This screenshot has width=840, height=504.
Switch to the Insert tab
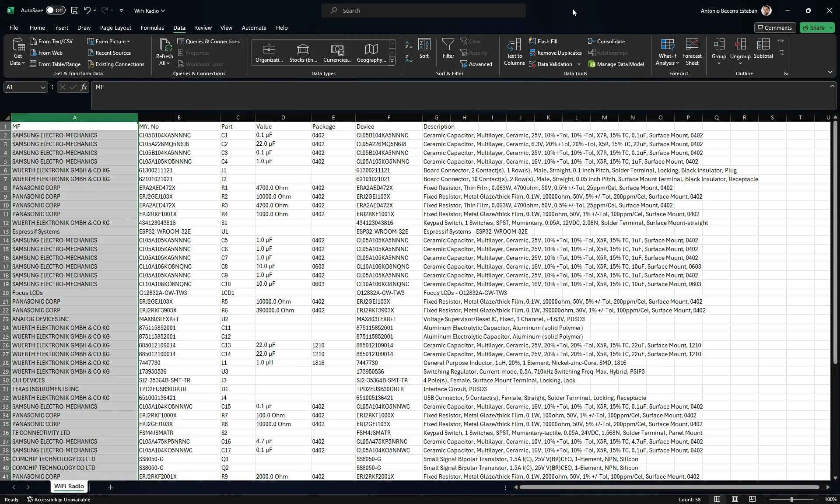click(61, 28)
